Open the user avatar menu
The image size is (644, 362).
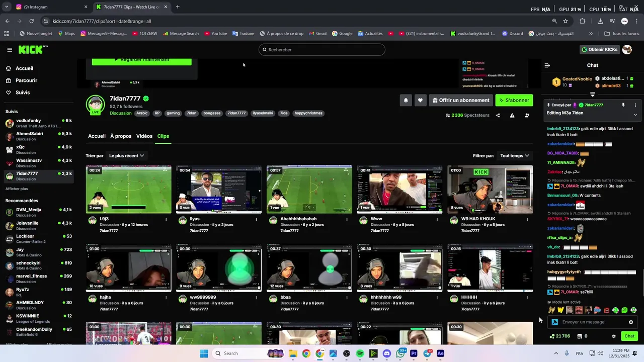[x=627, y=49]
